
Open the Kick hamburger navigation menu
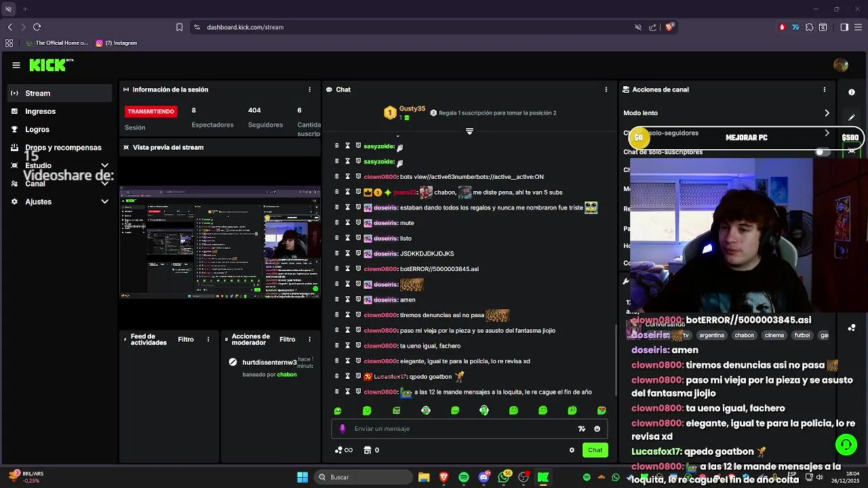click(x=16, y=65)
